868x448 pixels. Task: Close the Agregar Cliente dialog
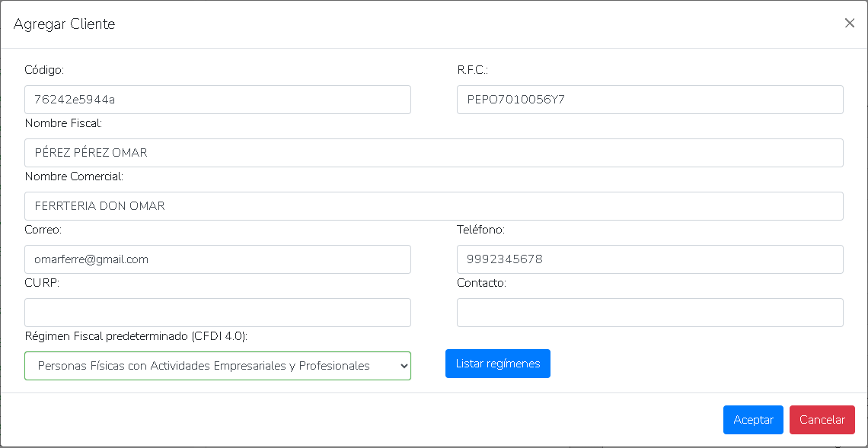tap(850, 24)
